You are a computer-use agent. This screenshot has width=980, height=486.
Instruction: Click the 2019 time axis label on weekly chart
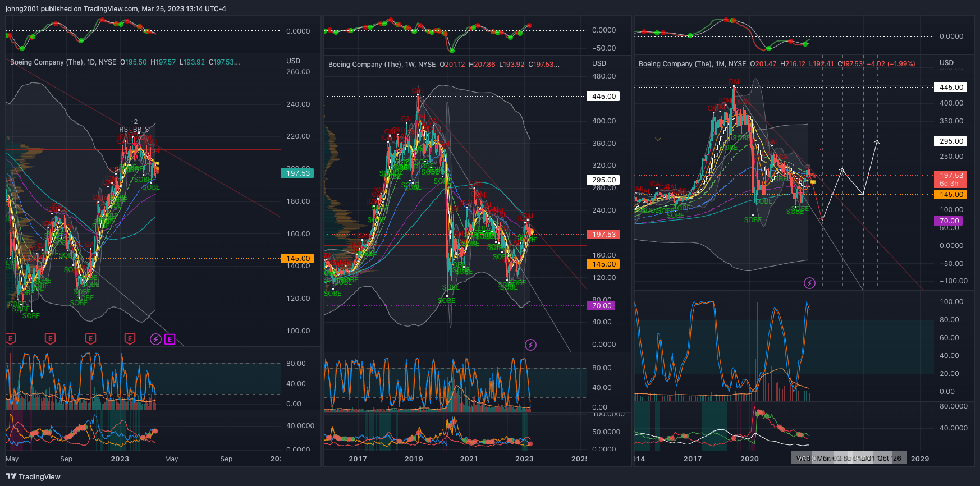tap(414, 459)
